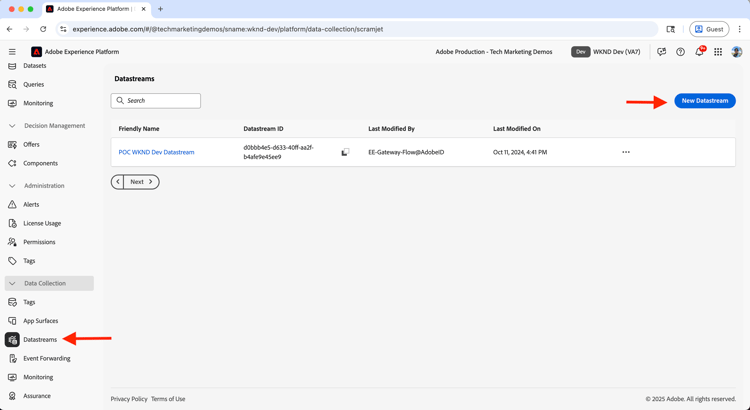Open the user profile avatar
The image size is (750, 410).
pyautogui.click(x=737, y=52)
